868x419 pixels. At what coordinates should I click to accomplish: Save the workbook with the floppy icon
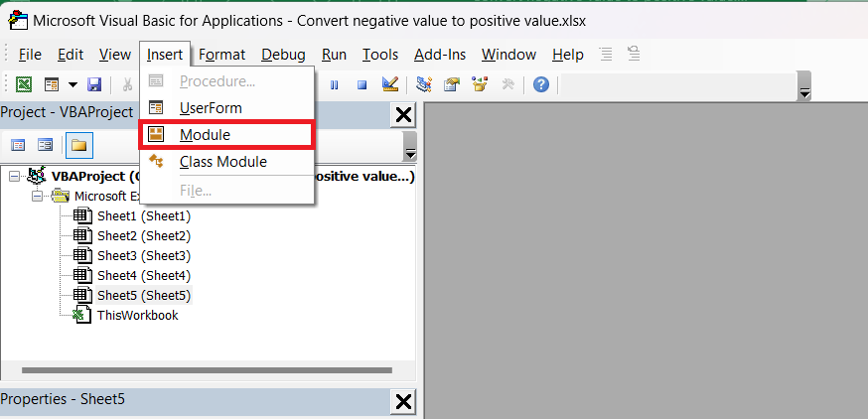coord(94,84)
